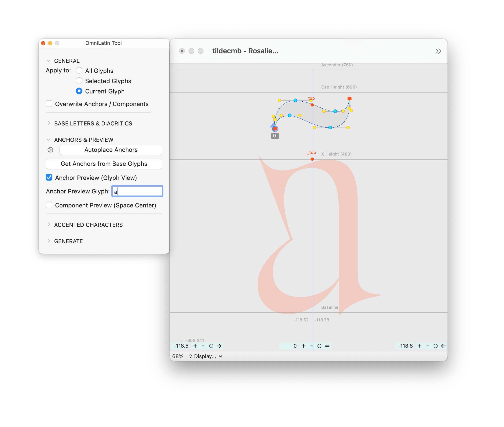Enable Overwrite Anchors / Components checkbox

click(x=49, y=104)
